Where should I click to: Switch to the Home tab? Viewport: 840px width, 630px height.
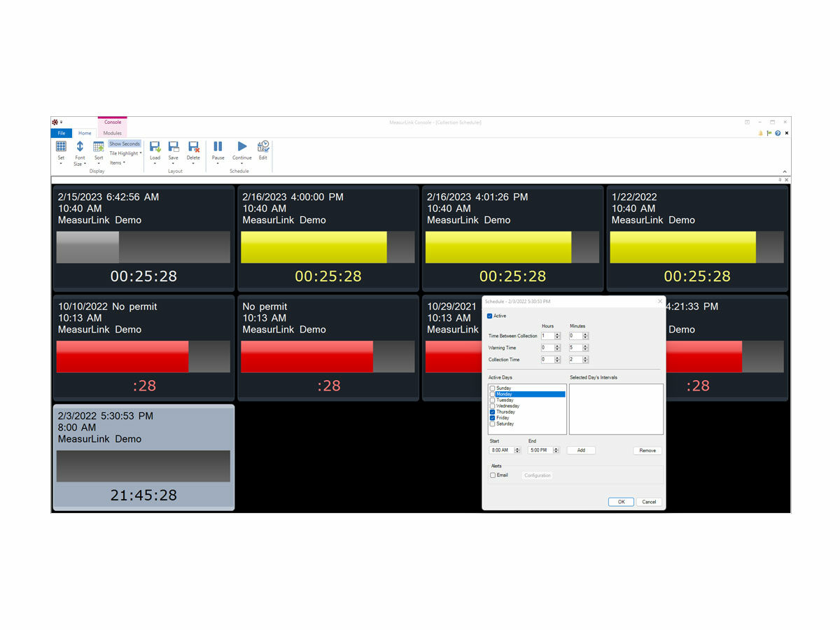85,133
